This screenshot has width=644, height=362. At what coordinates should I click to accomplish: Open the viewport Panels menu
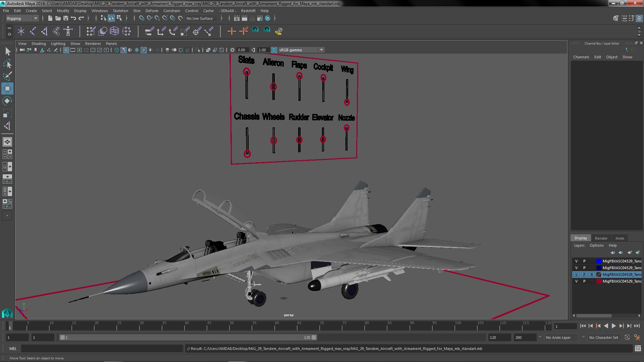(x=111, y=44)
